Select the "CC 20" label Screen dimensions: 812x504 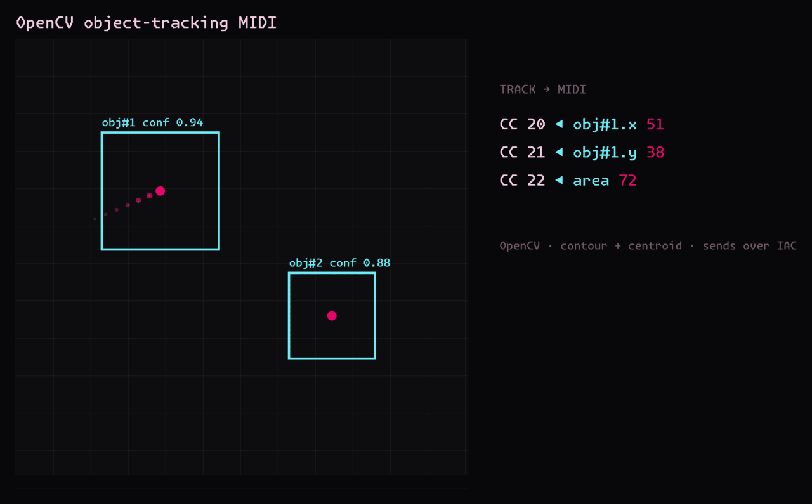click(523, 124)
